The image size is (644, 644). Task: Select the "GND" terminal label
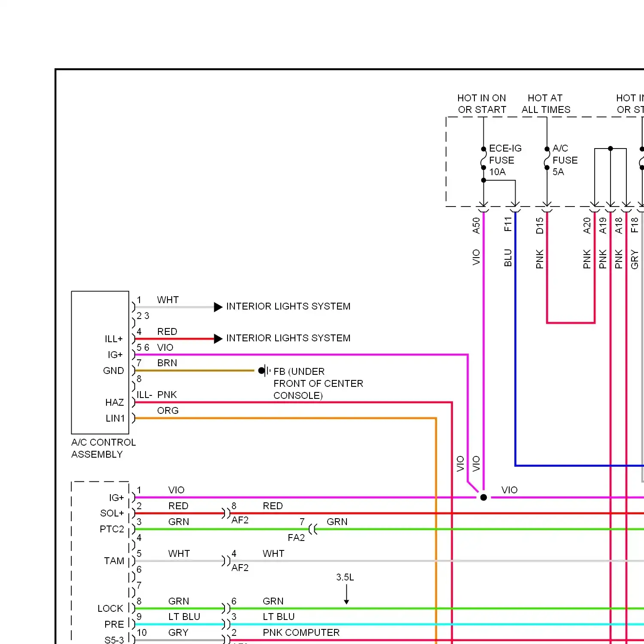pos(113,371)
